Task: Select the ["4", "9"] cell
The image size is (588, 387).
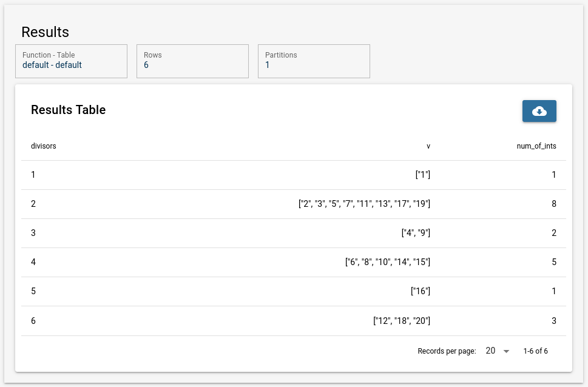Action: [x=416, y=233]
